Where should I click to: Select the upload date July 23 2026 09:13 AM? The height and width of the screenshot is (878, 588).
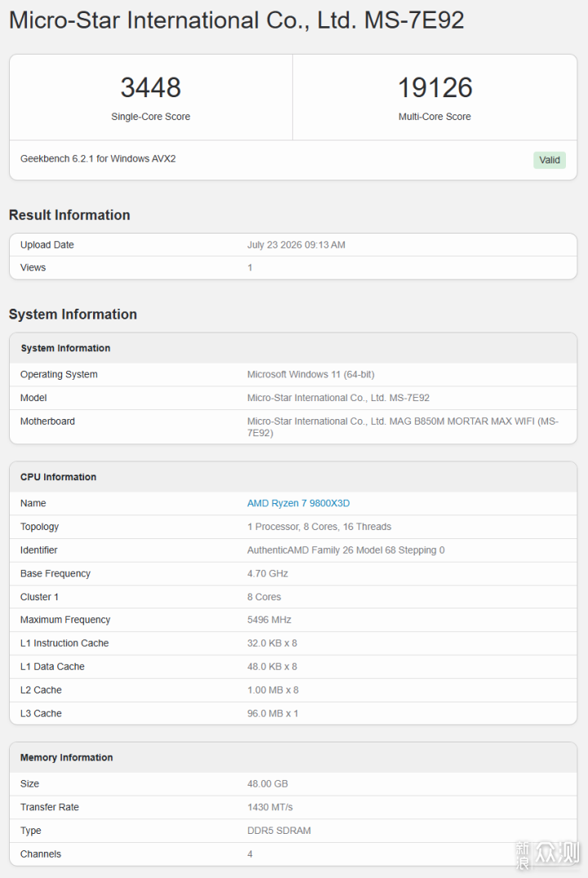(296, 245)
